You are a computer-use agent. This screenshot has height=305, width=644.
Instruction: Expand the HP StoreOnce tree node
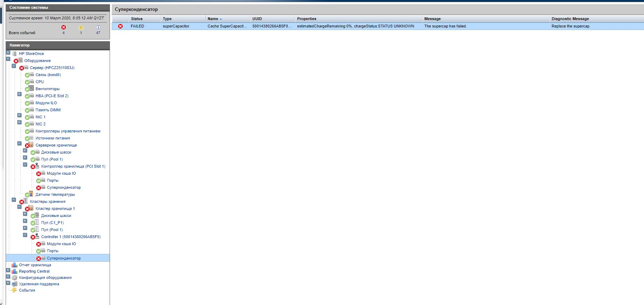coord(8,53)
